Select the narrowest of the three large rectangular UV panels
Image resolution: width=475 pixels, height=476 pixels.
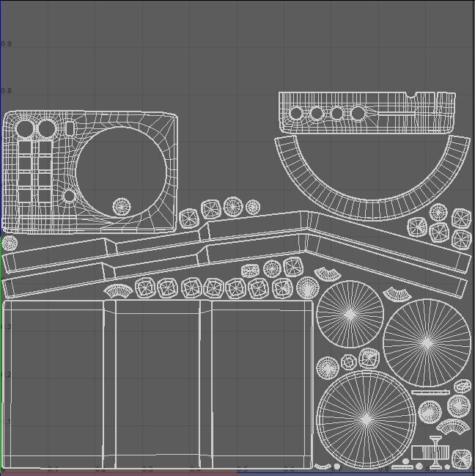pos(158,384)
